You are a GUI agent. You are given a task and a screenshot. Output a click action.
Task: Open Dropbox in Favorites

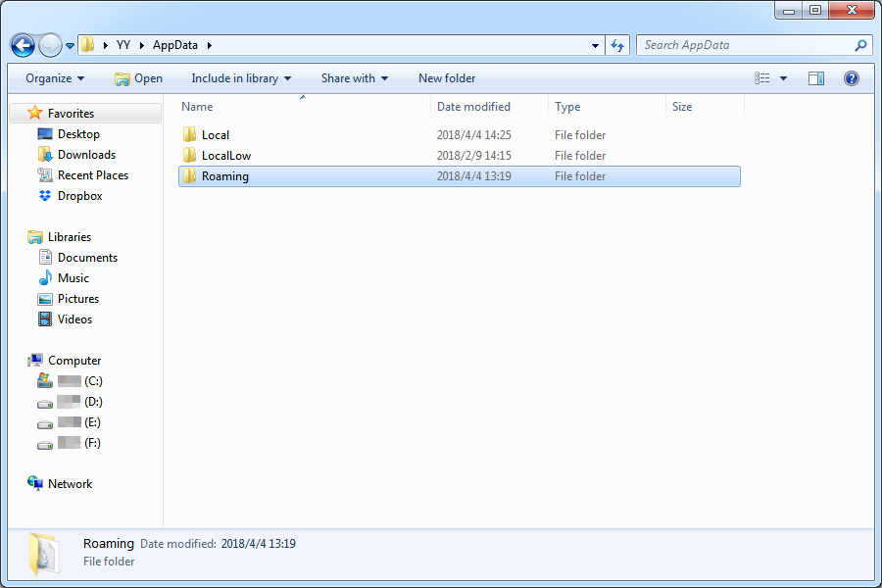point(80,196)
